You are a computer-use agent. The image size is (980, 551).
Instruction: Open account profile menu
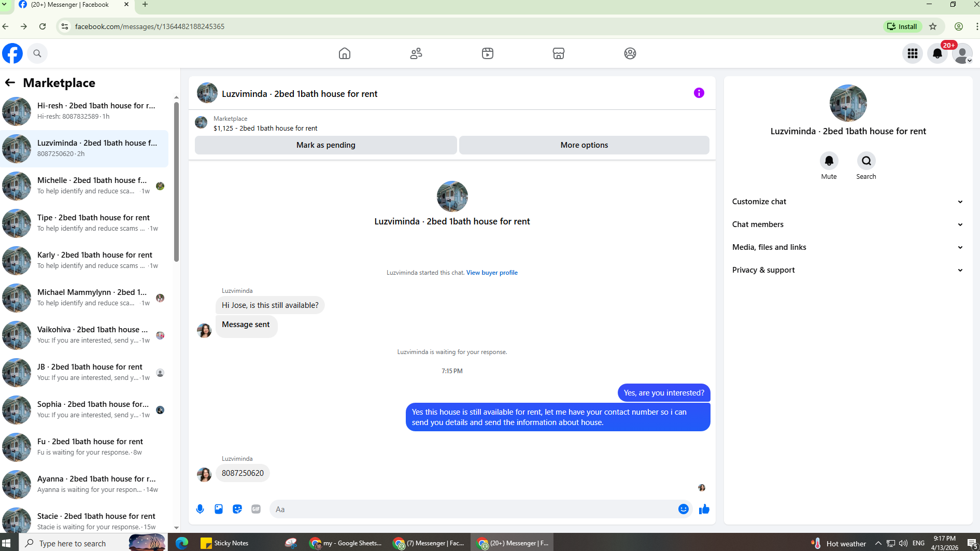tap(962, 53)
